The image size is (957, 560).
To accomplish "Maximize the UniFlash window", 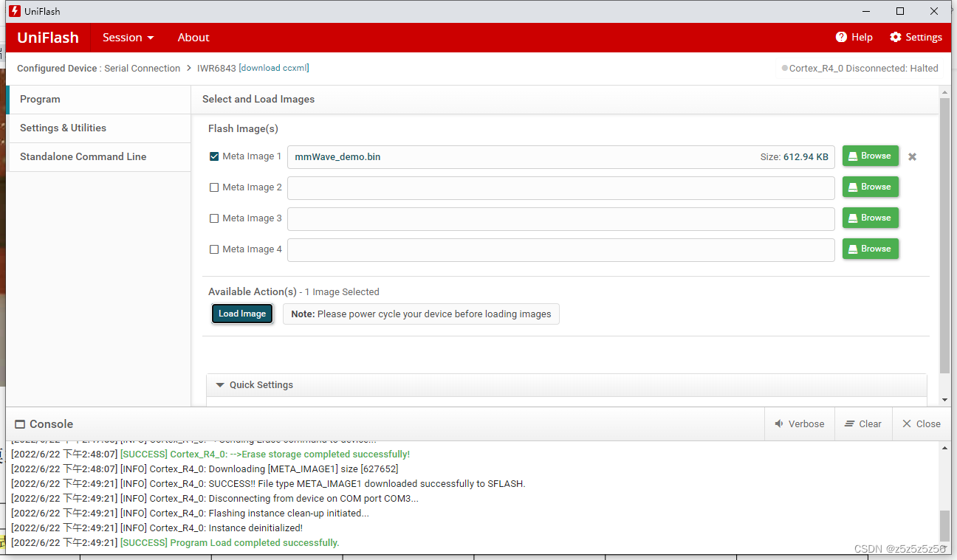I will [900, 11].
